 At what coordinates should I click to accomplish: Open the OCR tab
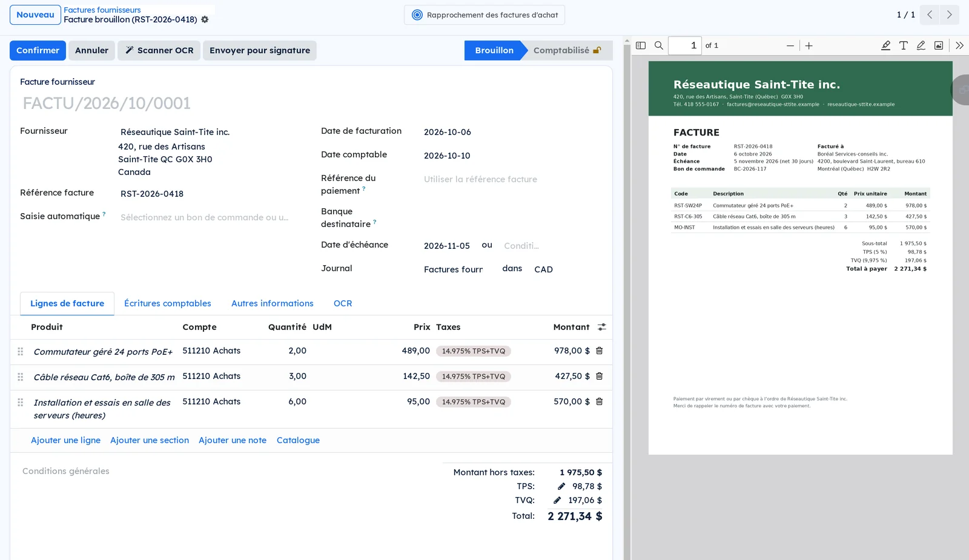point(343,303)
